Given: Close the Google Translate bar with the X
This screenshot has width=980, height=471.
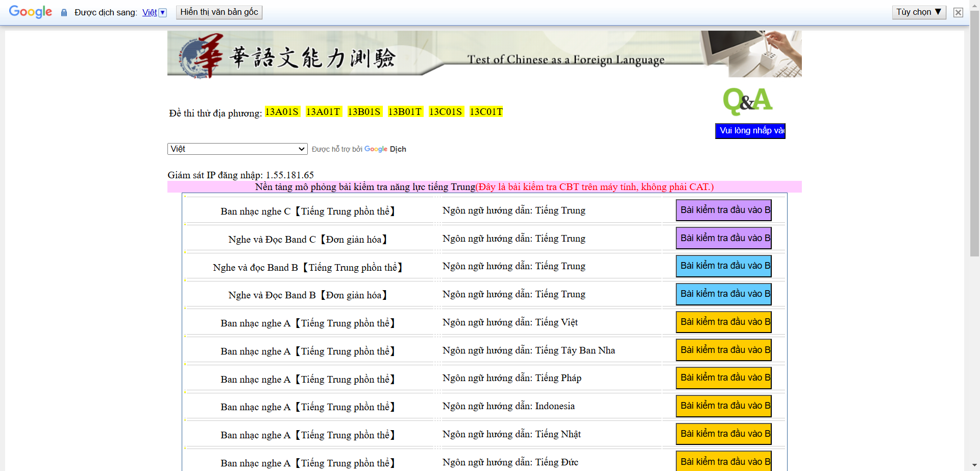Looking at the screenshot, I should tap(958, 12).
